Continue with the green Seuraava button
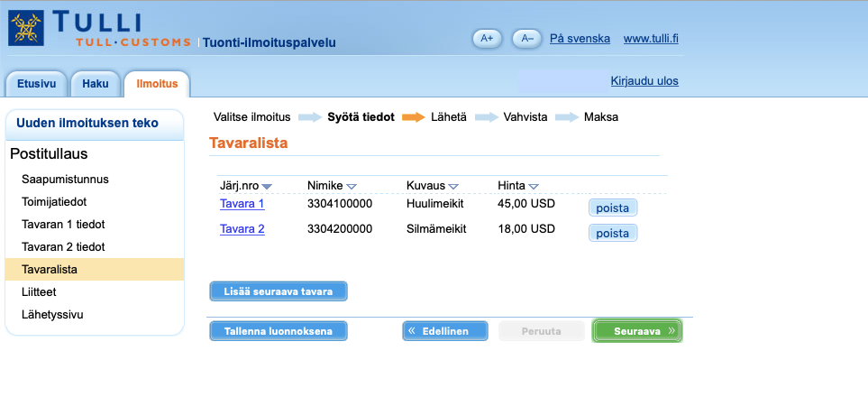 click(637, 331)
